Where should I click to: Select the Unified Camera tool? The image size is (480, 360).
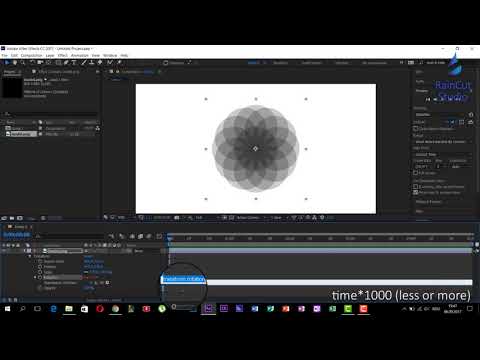click(40, 63)
